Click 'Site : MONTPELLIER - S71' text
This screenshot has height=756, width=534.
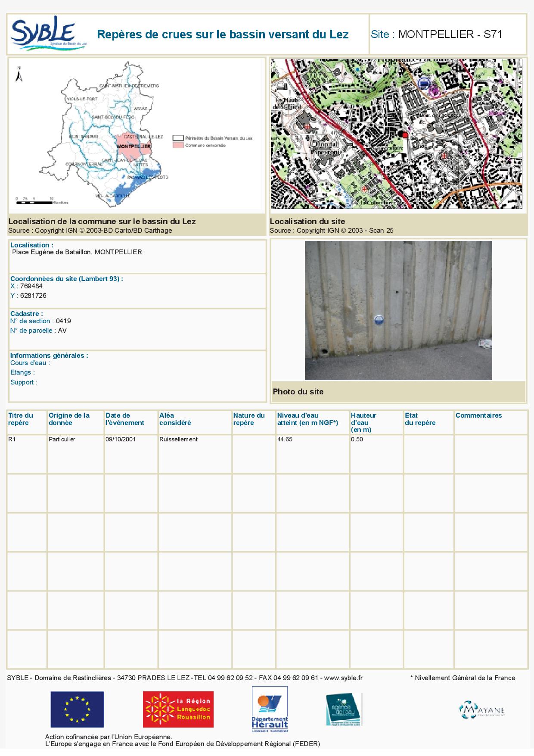(x=437, y=34)
